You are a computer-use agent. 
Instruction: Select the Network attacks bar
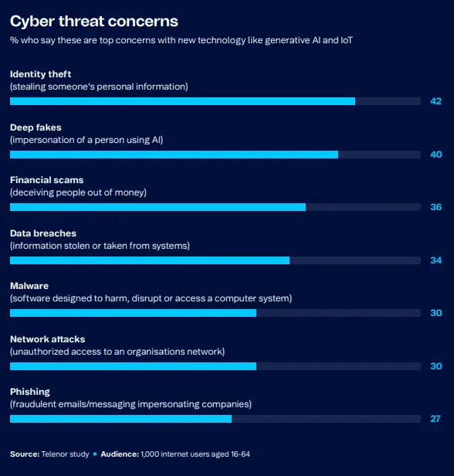point(215,366)
